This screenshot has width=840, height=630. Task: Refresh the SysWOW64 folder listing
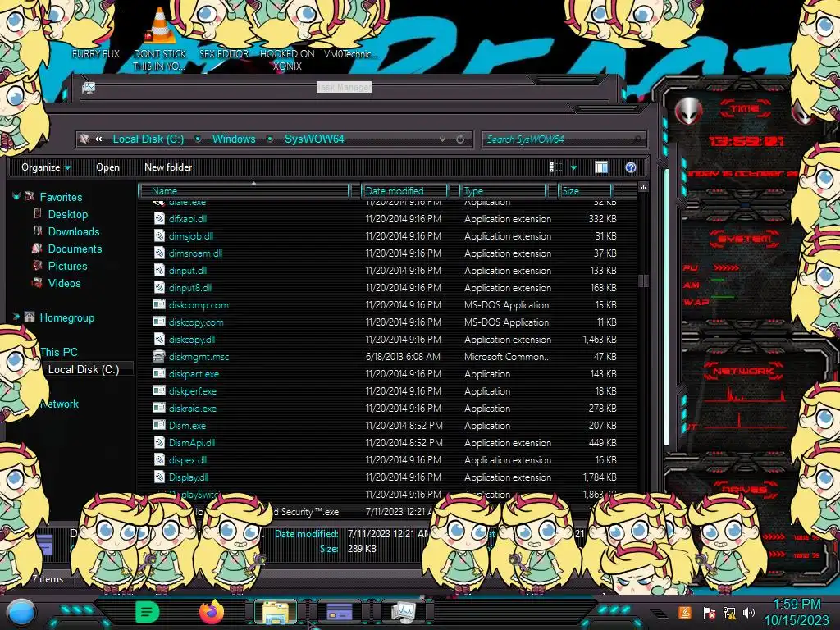[460, 139]
